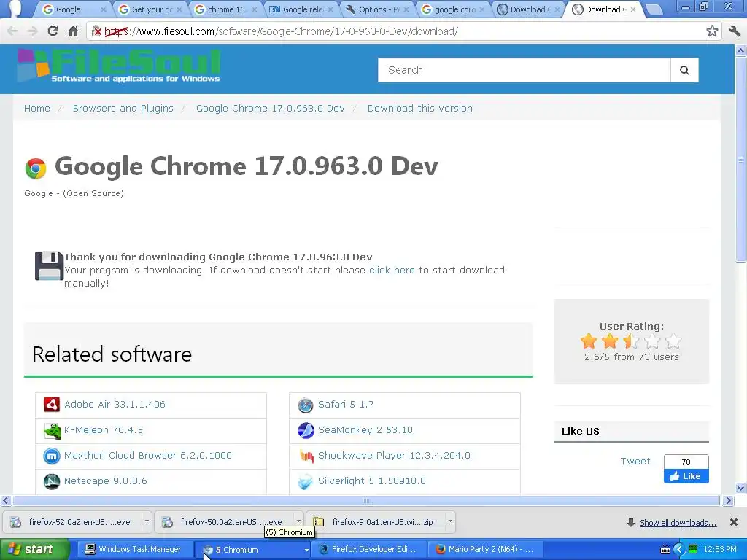Click the Shockwave Player icon
The image size is (747, 560).
pyautogui.click(x=306, y=456)
